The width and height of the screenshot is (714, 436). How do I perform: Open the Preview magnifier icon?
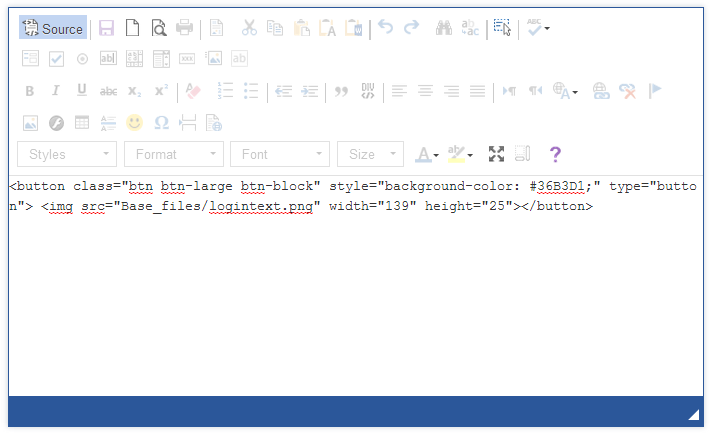coord(159,28)
